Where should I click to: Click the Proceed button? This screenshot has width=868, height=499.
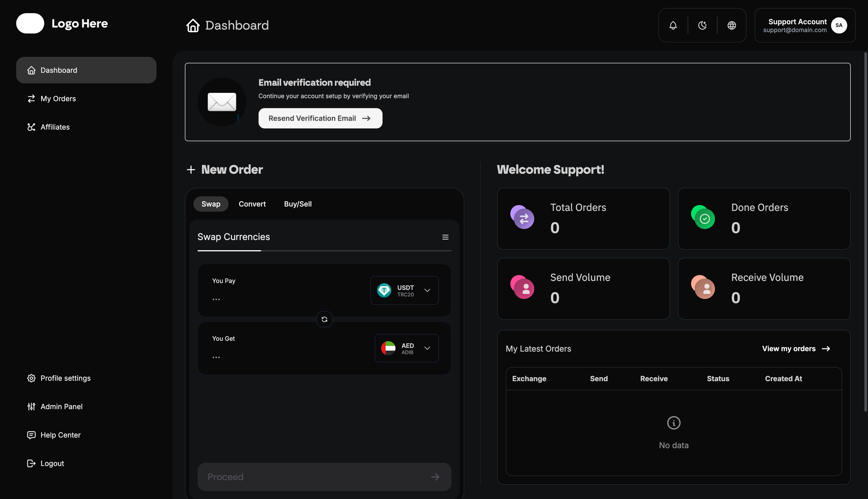click(324, 476)
